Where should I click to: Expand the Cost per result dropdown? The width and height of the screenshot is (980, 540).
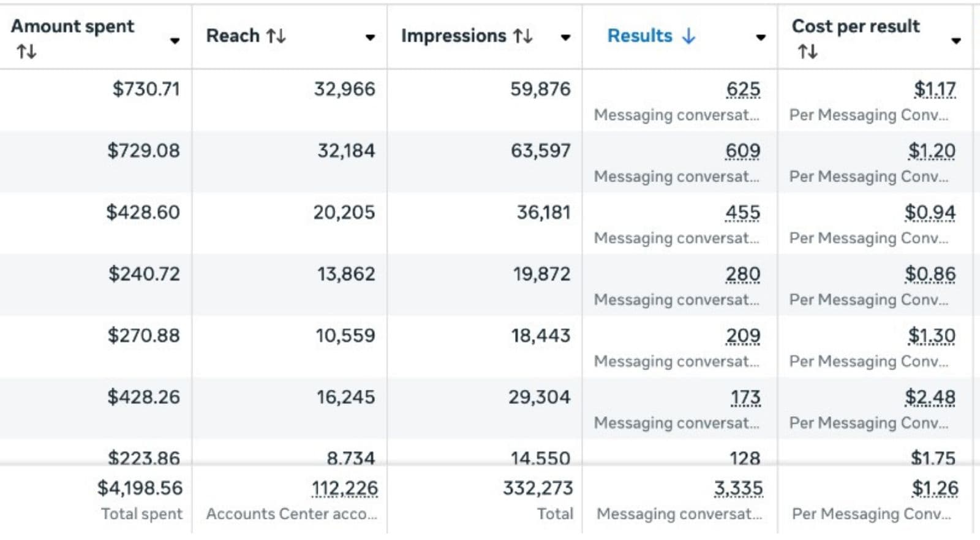tap(956, 40)
